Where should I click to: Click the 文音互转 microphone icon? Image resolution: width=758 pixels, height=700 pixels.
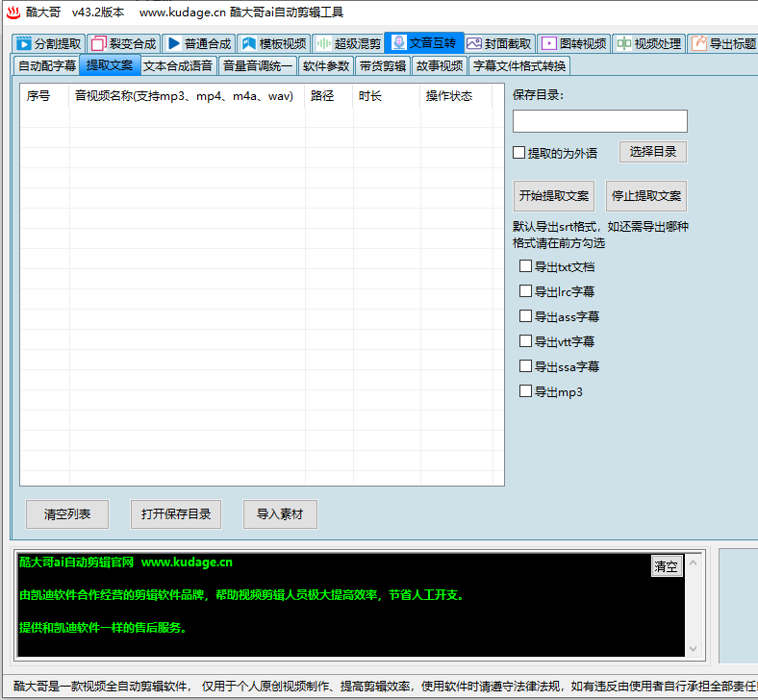pos(398,42)
